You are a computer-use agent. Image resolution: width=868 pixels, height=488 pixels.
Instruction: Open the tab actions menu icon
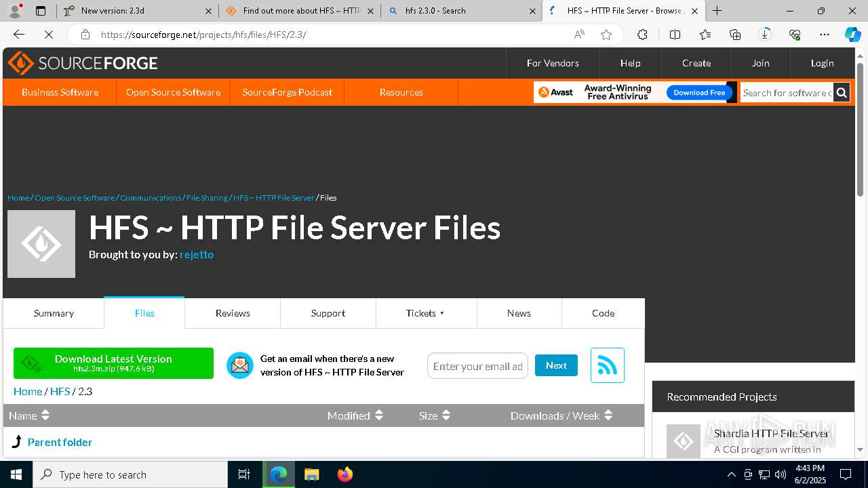click(41, 11)
